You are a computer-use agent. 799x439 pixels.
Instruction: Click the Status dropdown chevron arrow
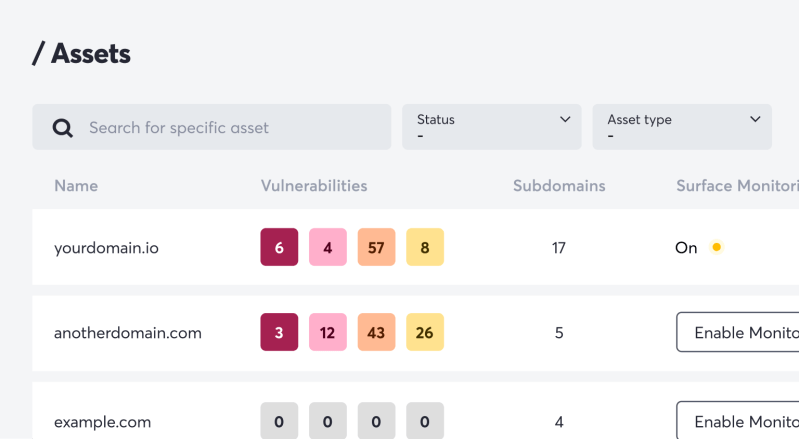tap(565, 119)
